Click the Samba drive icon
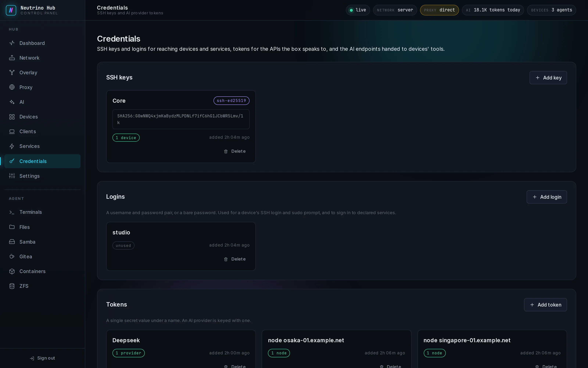The width and height of the screenshot is (588, 368). (x=12, y=242)
